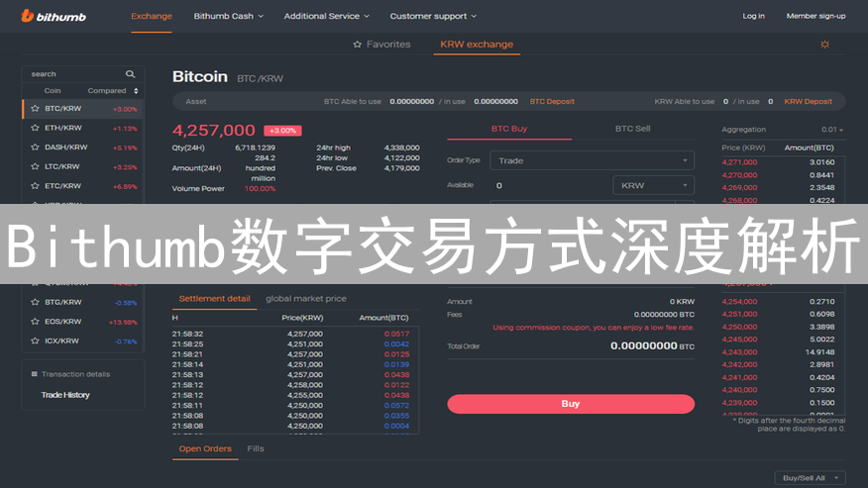Click the search magnifier icon
This screenshot has width=868, height=488.
(130, 74)
